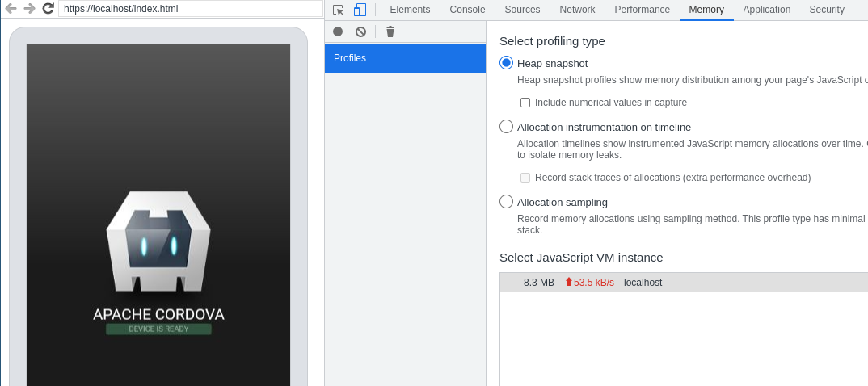Choose Allocation instrumentation on timeline option
Viewport: 868px width, 386px height.
tap(506, 127)
